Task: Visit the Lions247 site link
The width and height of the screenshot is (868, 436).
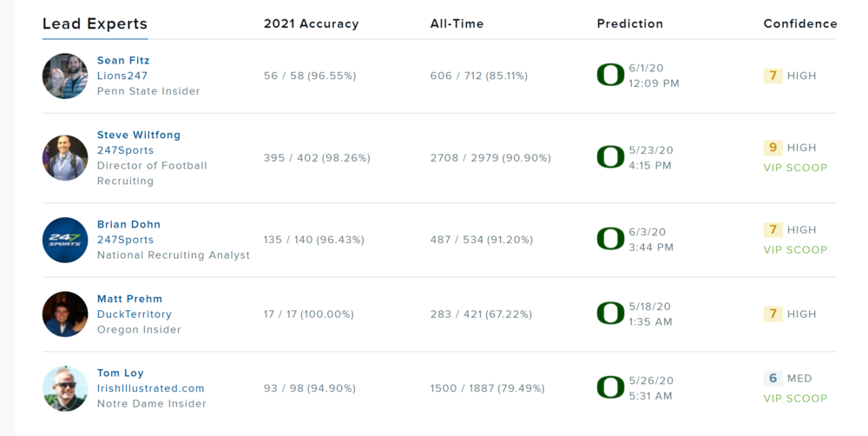Action: click(x=122, y=76)
